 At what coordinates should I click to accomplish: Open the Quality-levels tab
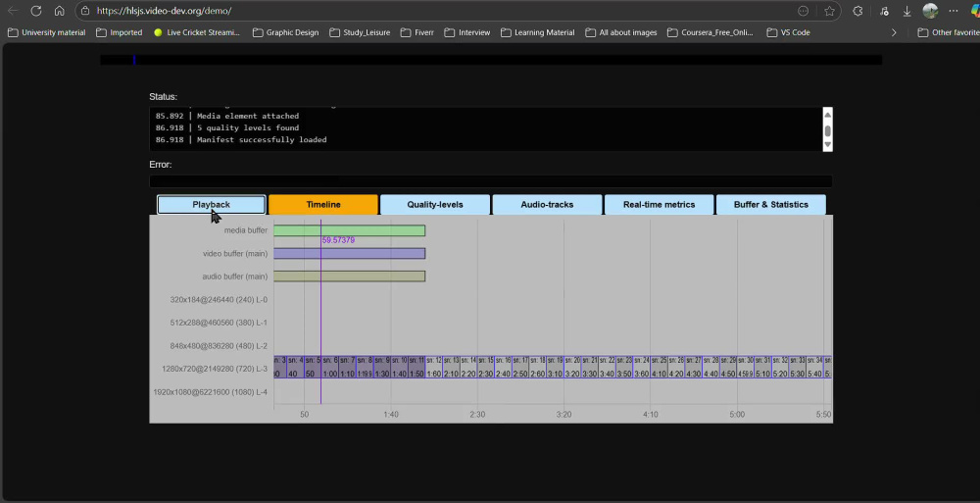pyautogui.click(x=435, y=205)
